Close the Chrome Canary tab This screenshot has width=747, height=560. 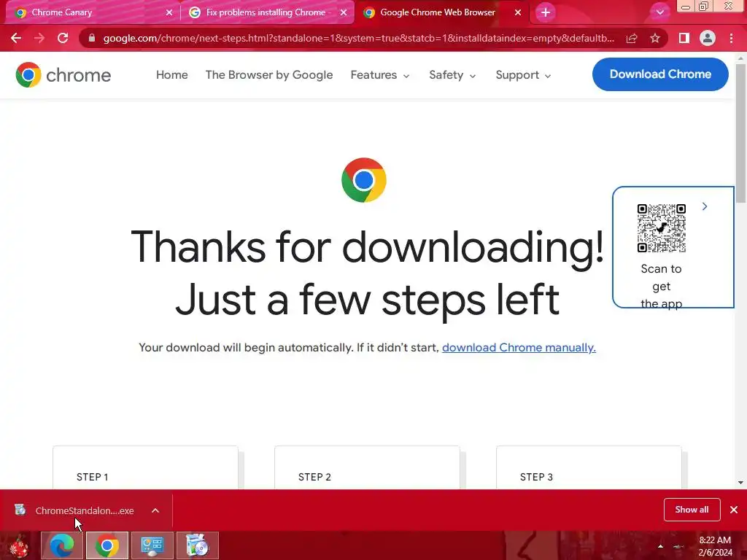[169, 13]
